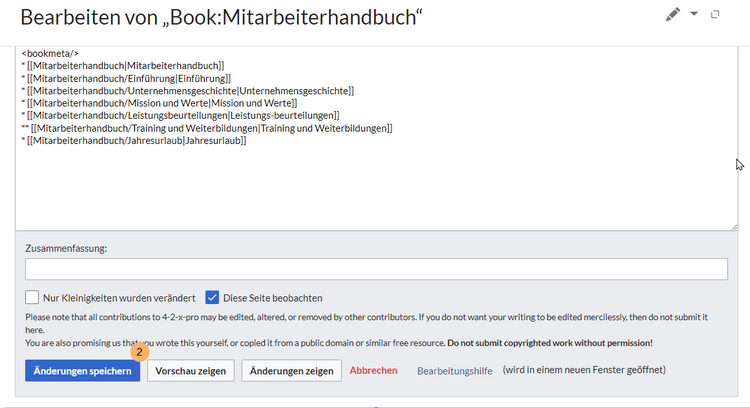Cancel editing with the 'Abbrechen' link
Image resolution: width=750 pixels, height=408 pixels.
(374, 371)
